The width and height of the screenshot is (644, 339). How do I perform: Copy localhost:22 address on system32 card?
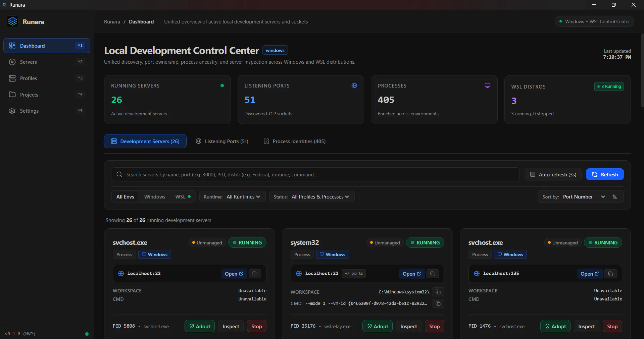tap(433, 274)
